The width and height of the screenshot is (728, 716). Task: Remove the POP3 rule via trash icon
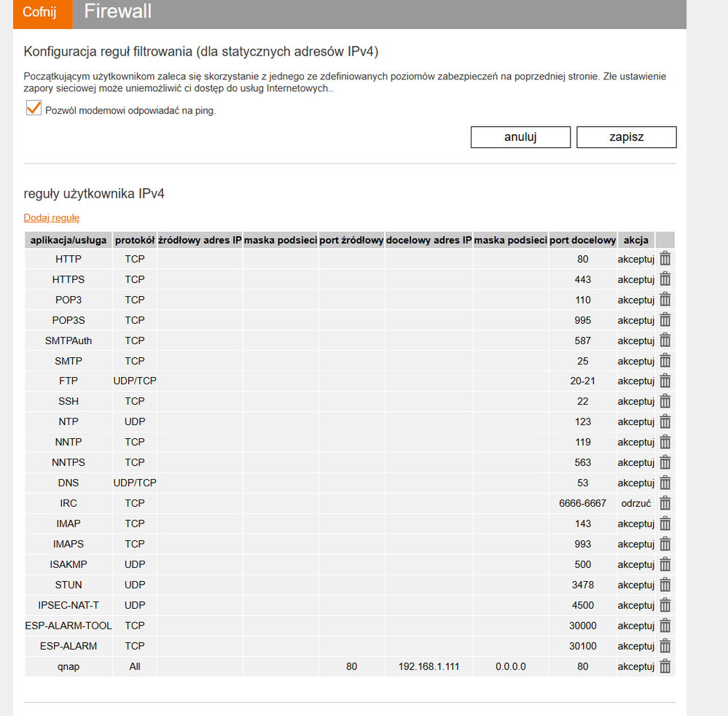click(x=665, y=300)
